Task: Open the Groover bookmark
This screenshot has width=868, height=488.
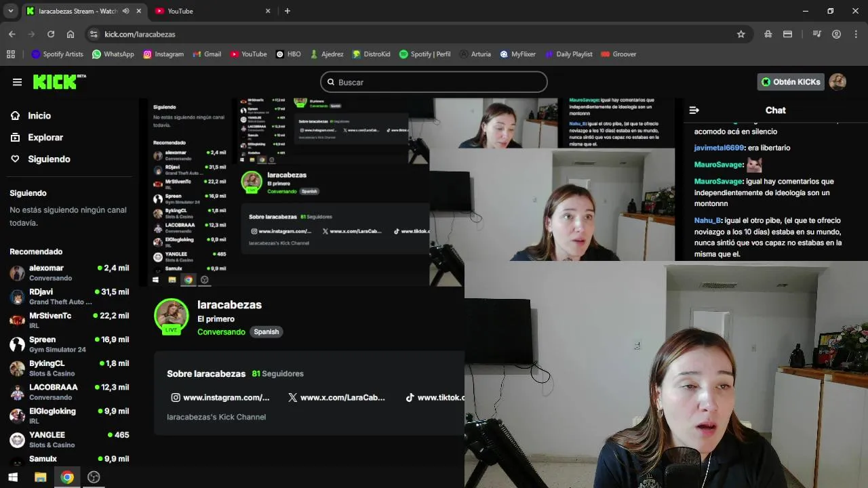Action: [x=618, y=54]
